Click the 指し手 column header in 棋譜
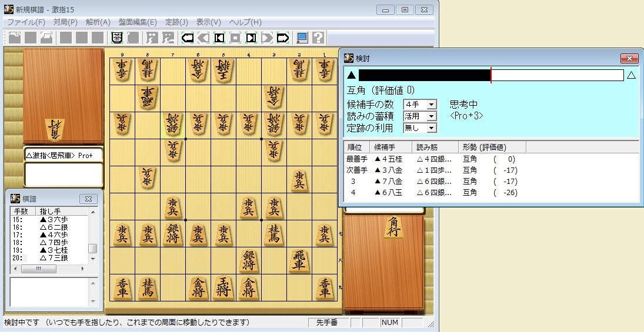The width and height of the screenshot is (644, 332). [x=62, y=212]
